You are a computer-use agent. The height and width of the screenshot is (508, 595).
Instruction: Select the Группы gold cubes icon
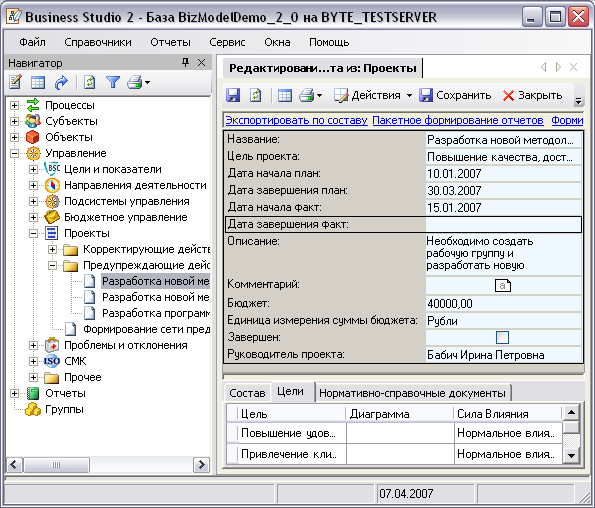point(33,409)
